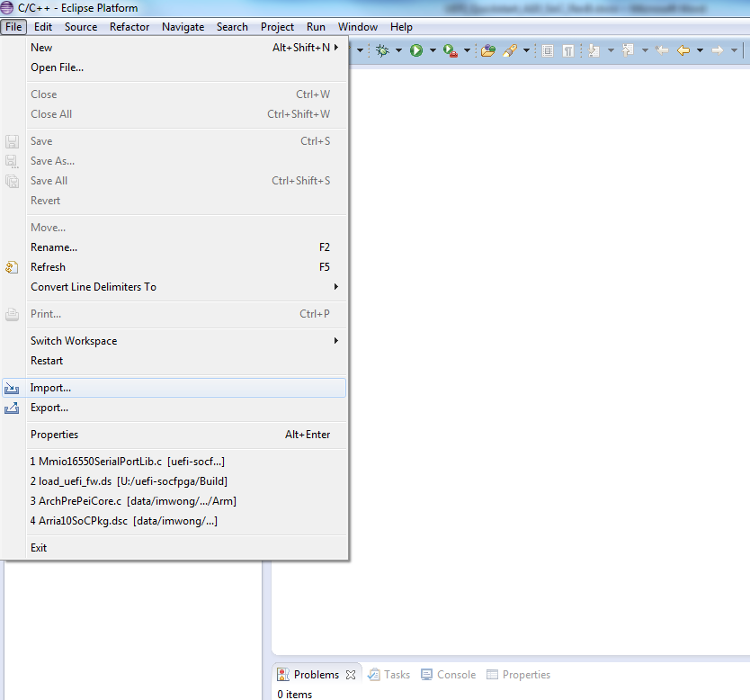Open the Navigate menu

(183, 27)
